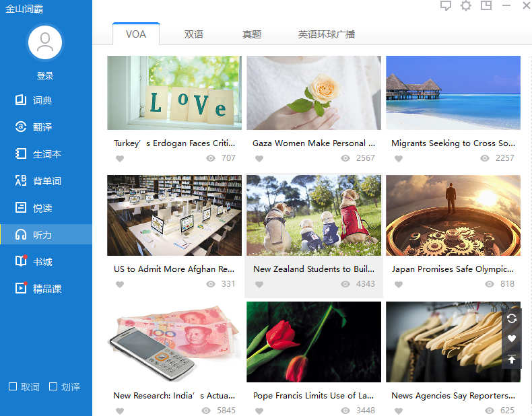Image resolution: width=532 pixels, height=416 pixels.
Task: Click the user avatar to log in
Action: click(x=45, y=42)
